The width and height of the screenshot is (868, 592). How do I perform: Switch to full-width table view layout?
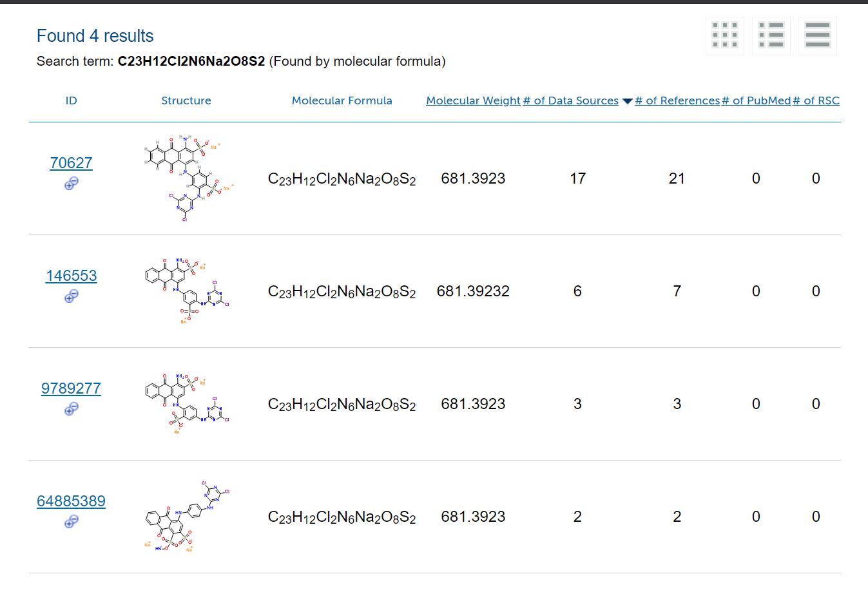pos(818,35)
